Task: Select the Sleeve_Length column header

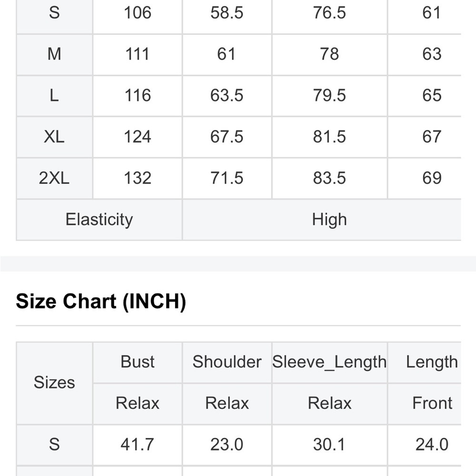Action: click(329, 362)
